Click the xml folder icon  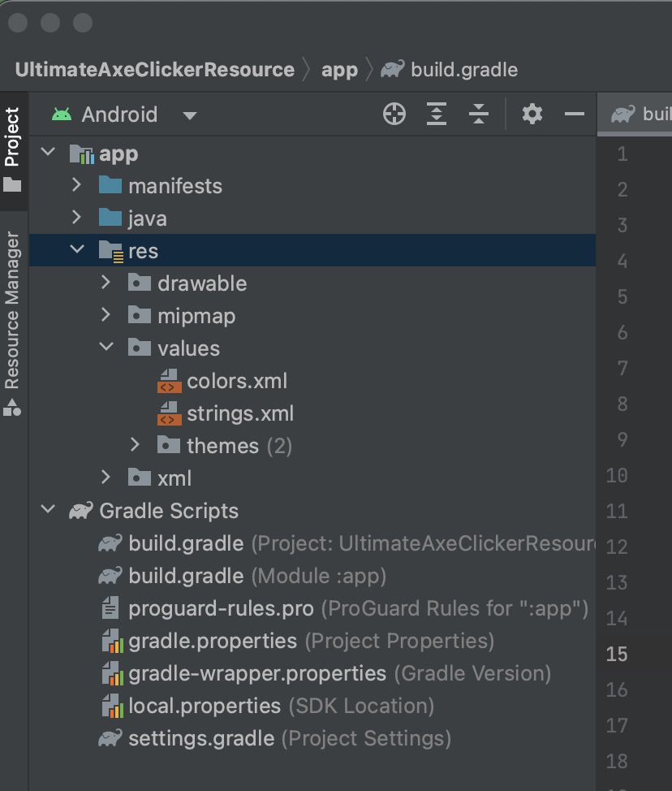(140, 478)
